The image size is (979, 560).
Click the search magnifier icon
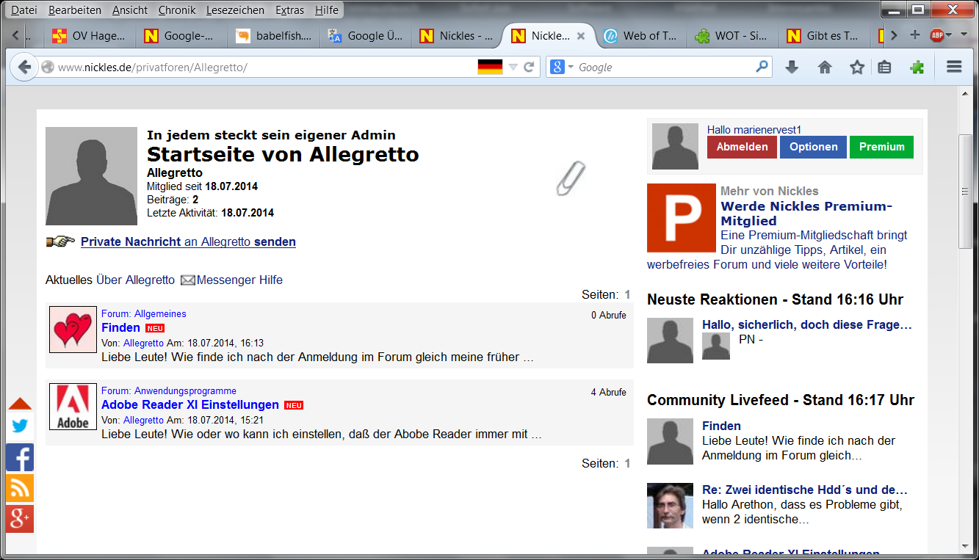[762, 67]
